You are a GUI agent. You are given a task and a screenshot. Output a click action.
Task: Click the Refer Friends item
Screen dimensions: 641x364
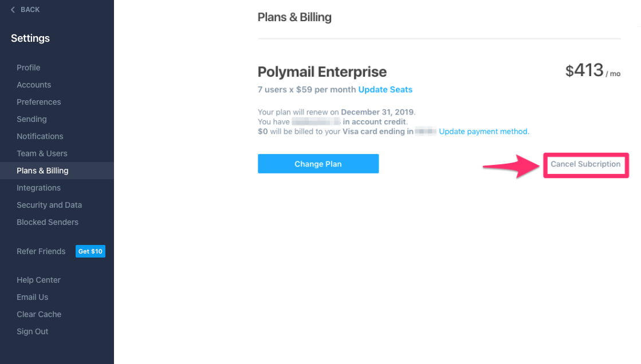click(x=41, y=251)
